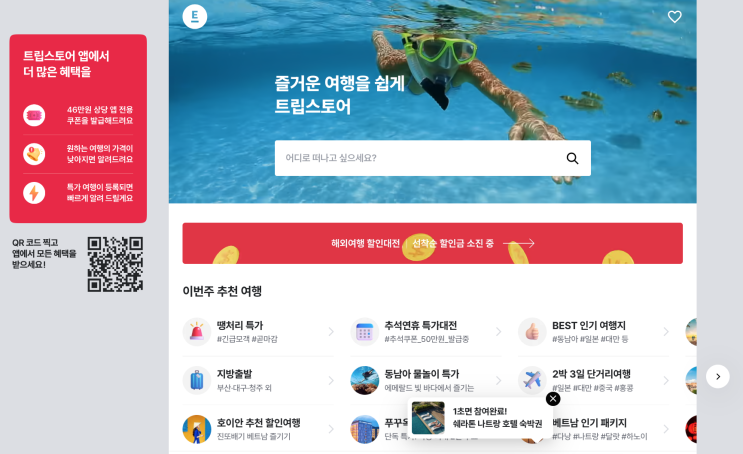Click the lightning bolt icon in app promo
The image size is (743, 454).
coord(34,193)
